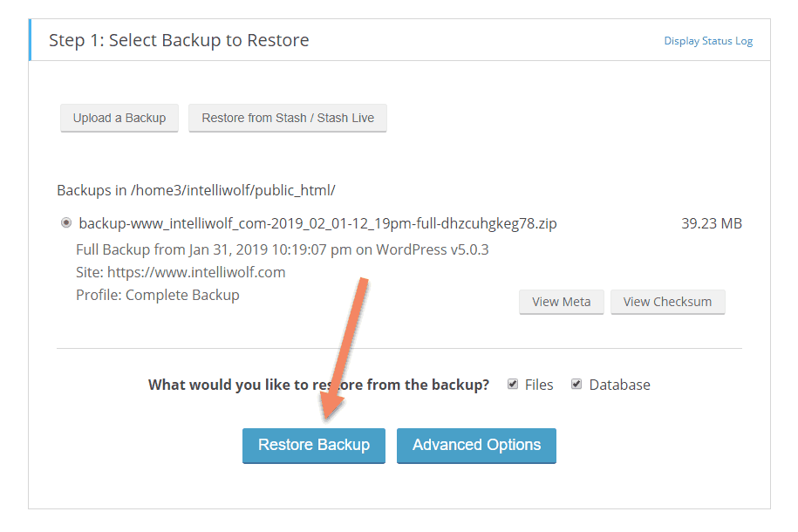Open Restore from Stash / Stash Live

[x=287, y=118]
